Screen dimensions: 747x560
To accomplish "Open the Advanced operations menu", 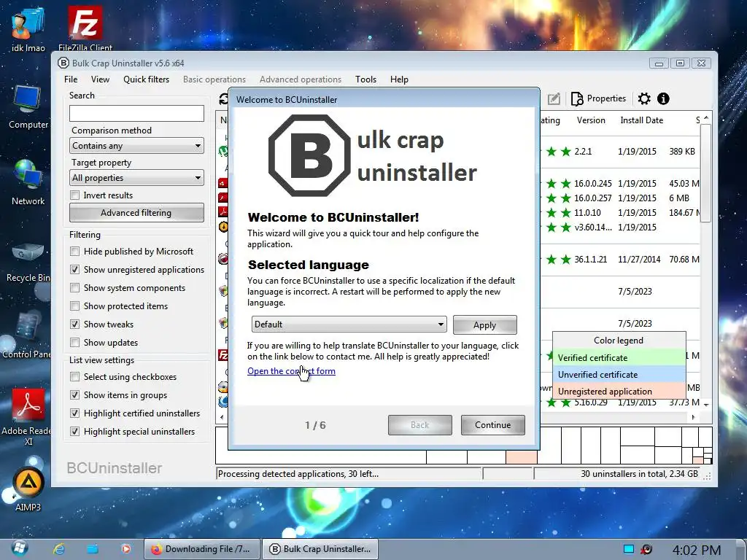I will [301, 79].
